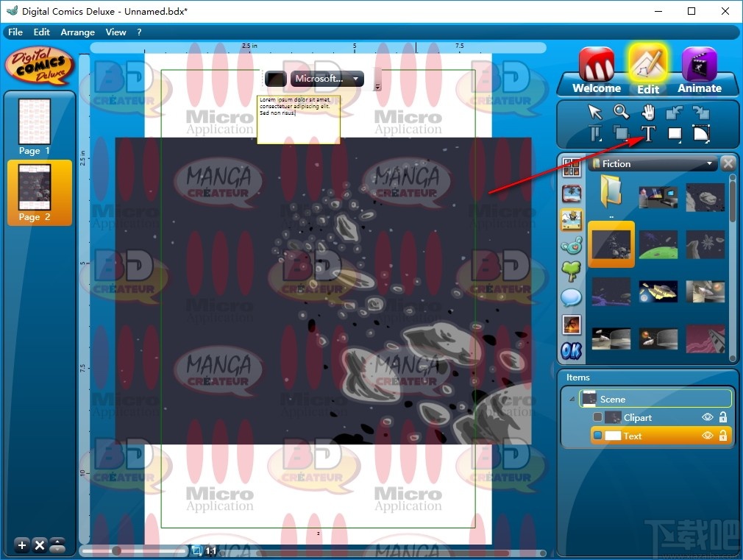Screen dimensions: 743x560
Task: Select the rounded corner crop tool
Action: click(701, 134)
